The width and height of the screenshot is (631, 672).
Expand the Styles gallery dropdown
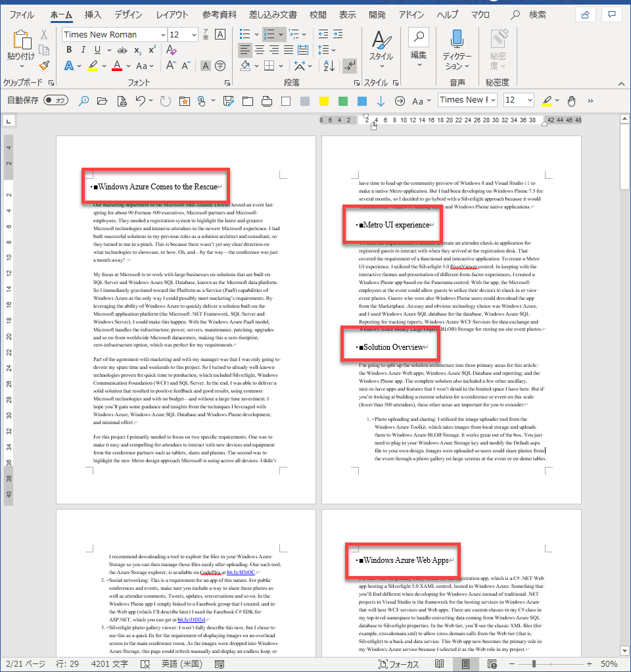coord(381,65)
